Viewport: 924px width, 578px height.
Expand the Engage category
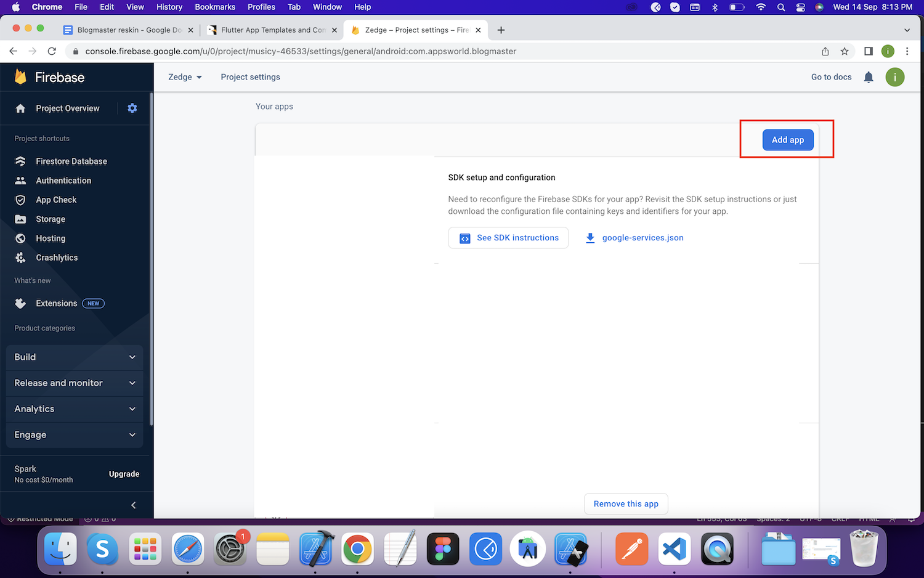point(75,435)
